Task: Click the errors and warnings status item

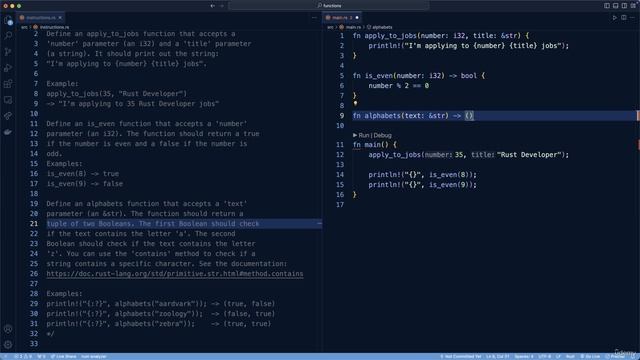Action: tap(23, 356)
